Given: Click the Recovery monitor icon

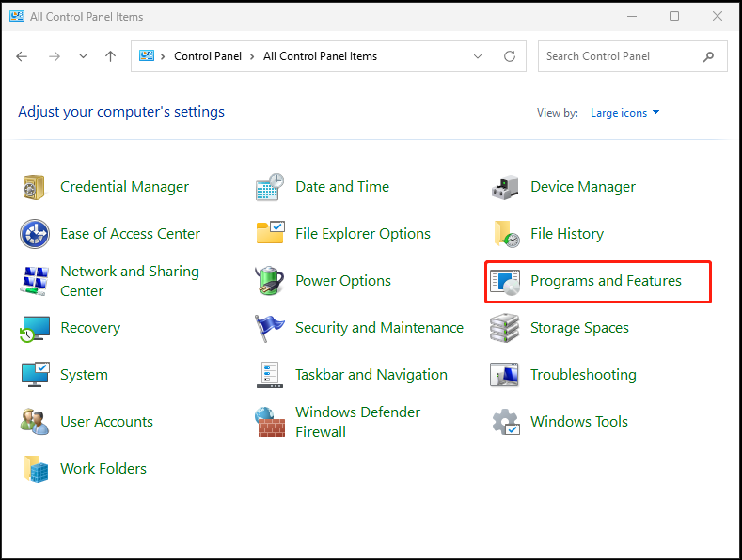Looking at the screenshot, I should 35,329.
